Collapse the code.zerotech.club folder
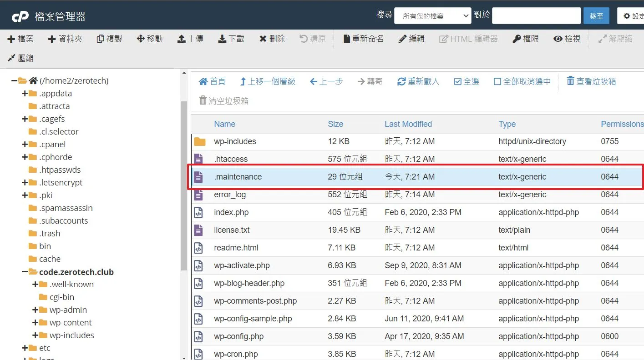This screenshot has height=360, width=644. (25, 272)
